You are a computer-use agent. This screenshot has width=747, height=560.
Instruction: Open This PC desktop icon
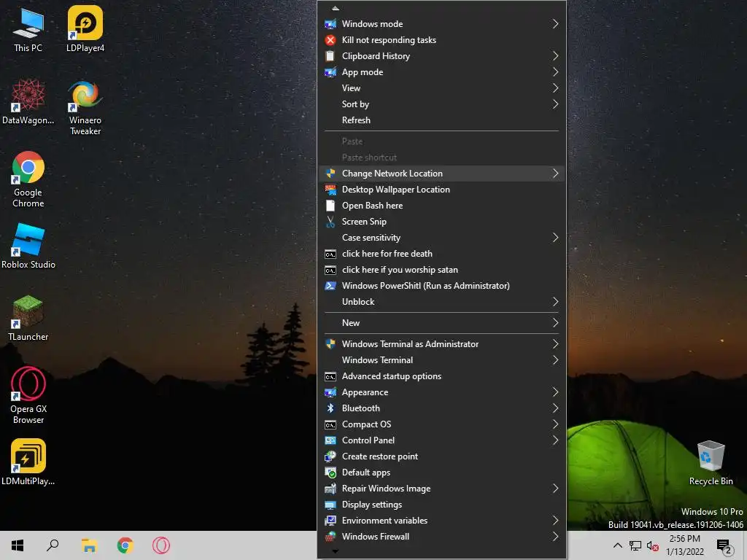pyautogui.click(x=28, y=29)
